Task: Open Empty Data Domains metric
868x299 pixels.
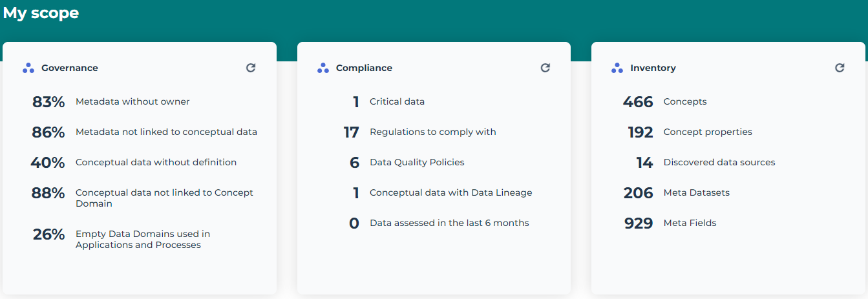Action: coord(142,239)
